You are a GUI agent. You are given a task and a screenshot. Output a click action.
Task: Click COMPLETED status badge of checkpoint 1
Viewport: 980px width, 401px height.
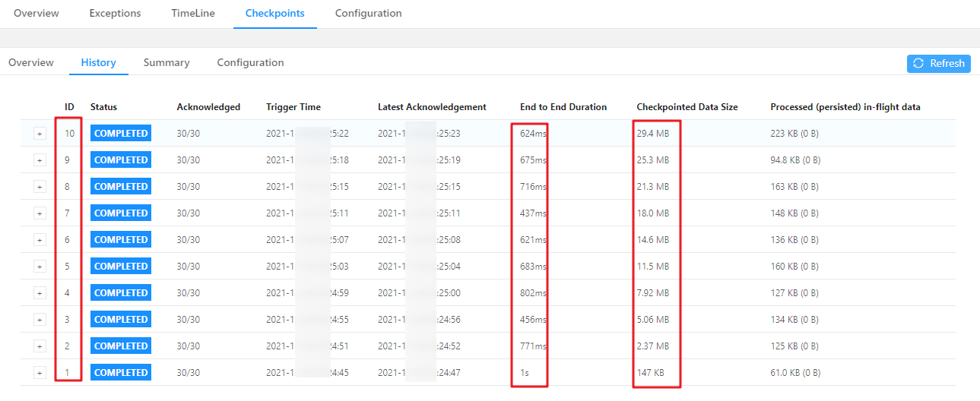pos(121,373)
